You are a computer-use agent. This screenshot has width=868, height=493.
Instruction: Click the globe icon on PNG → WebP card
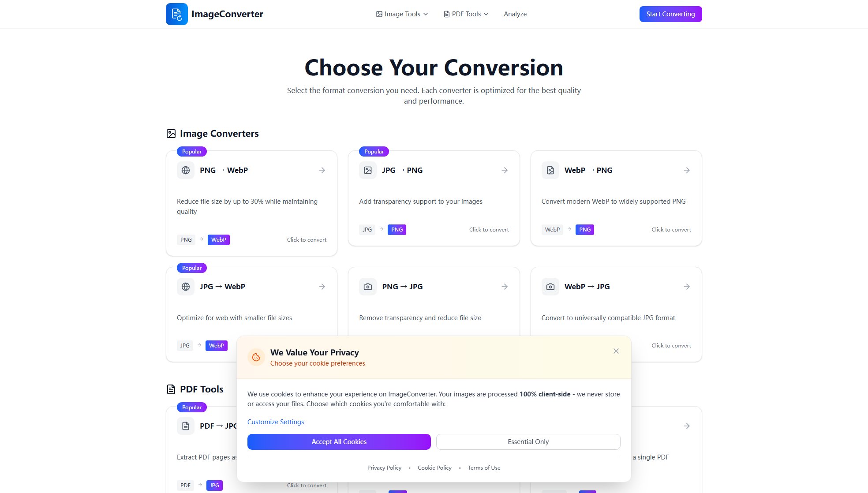[x=186, y=170]
